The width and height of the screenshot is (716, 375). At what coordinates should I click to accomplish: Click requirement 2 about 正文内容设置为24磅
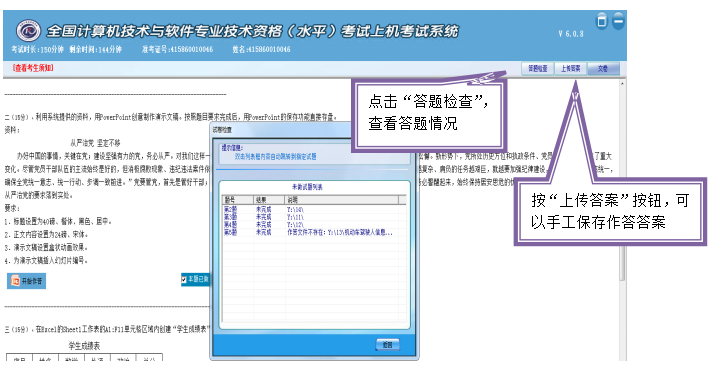(46, 234)
